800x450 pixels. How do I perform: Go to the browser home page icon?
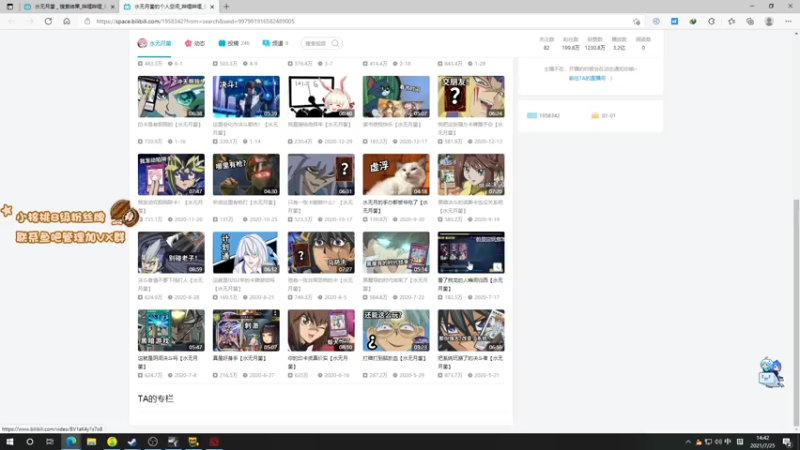(x=66, y=21)
